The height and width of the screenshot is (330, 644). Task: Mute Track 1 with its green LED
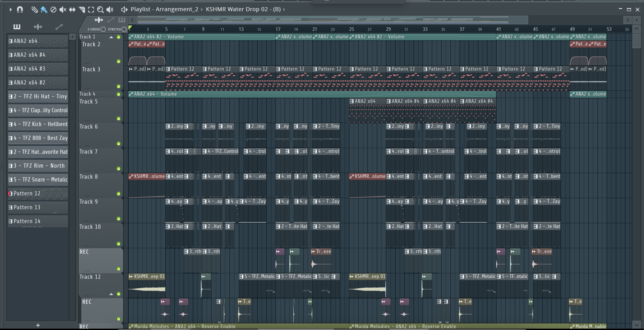coord(119,37)
